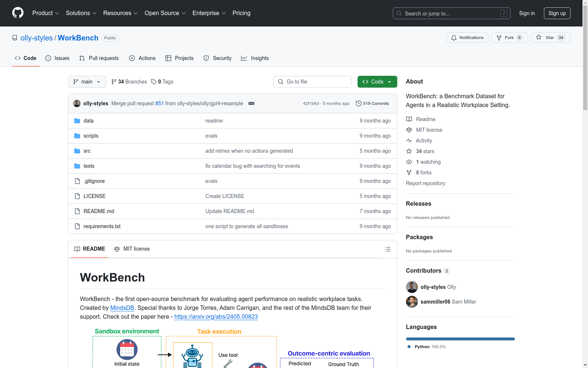Open README outline list icon
This screenshot has height=368, width=588.
click(387, 249)
